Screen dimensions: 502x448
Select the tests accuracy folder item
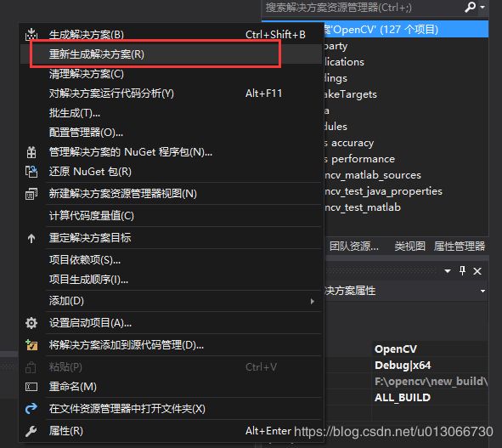click(348, 143)
